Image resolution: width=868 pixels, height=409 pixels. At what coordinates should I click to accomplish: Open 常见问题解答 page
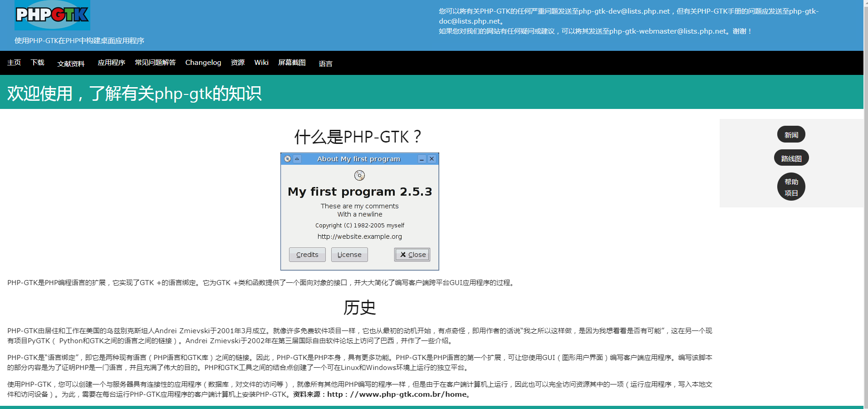[155, 63]
